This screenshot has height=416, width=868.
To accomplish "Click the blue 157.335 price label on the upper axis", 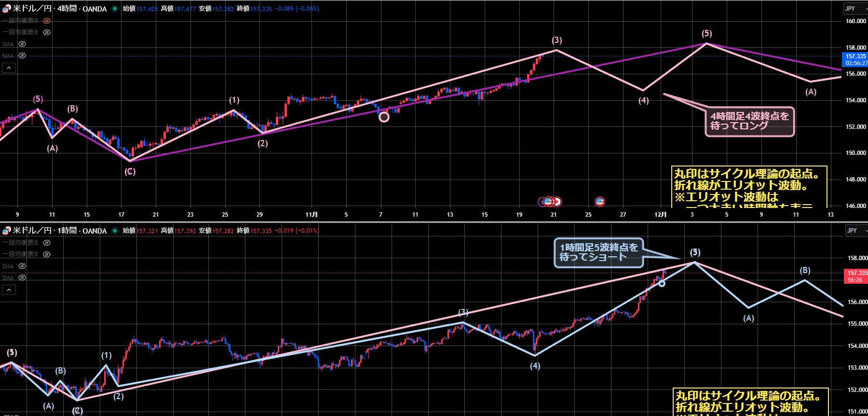I will tap(855, 56).
